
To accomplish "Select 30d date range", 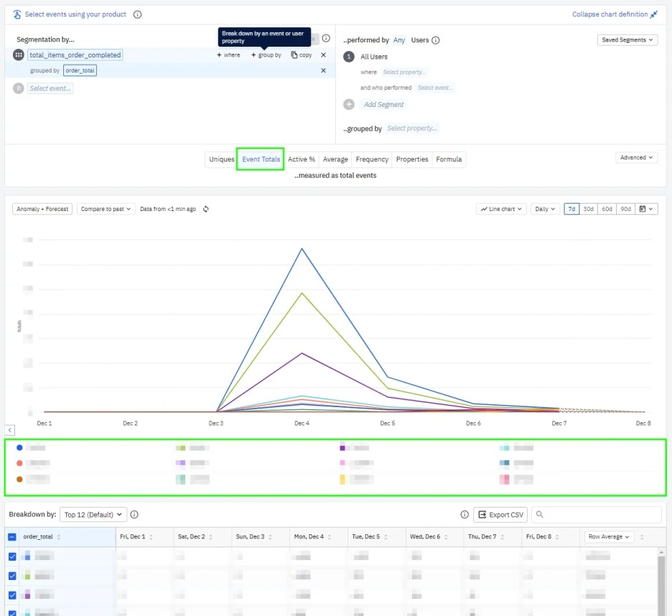I will point(588,209).
